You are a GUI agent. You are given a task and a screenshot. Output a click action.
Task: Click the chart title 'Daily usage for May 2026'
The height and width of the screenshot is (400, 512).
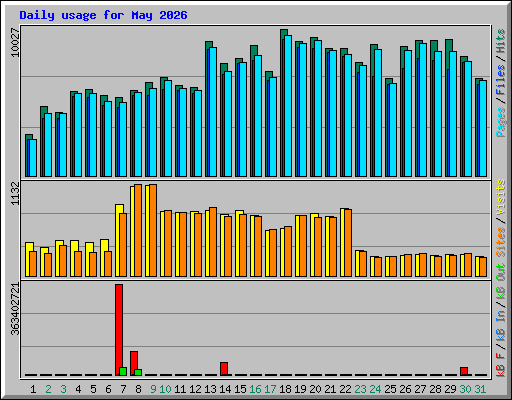coord(103,15)
